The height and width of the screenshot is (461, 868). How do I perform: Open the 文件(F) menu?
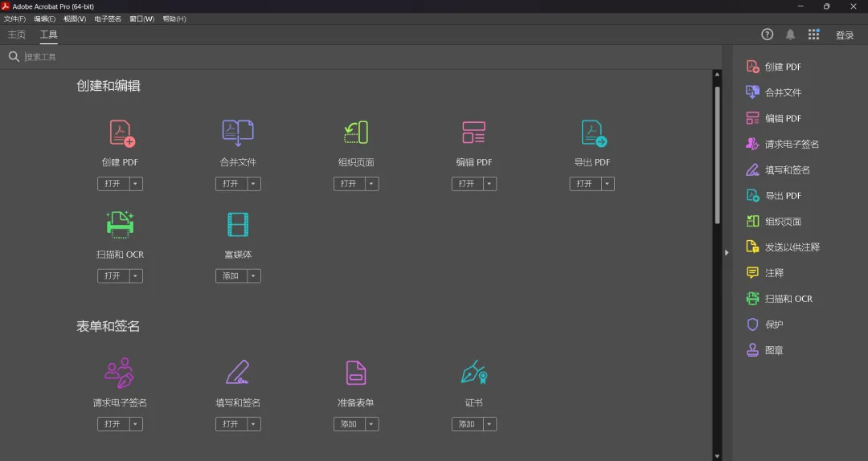(15, 18)
